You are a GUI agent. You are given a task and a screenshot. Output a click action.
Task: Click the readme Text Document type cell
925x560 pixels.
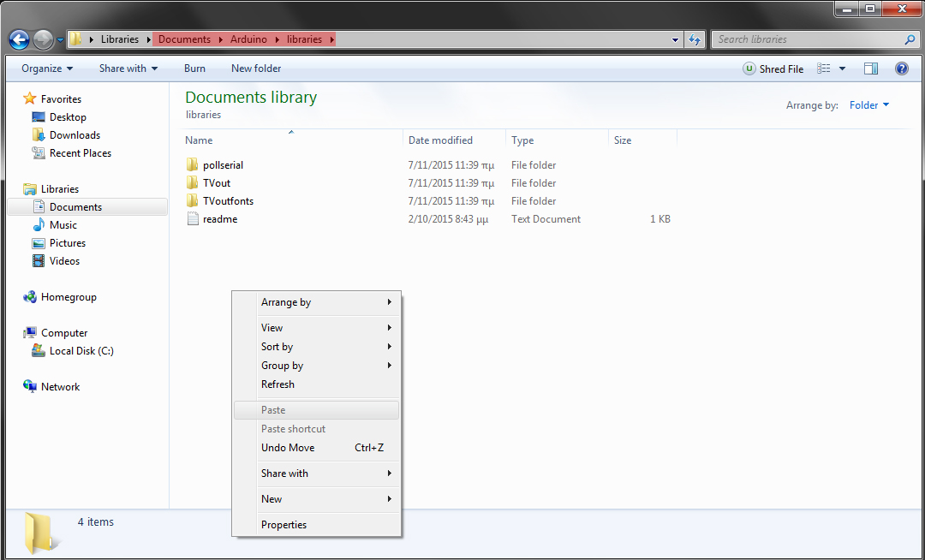546,219
